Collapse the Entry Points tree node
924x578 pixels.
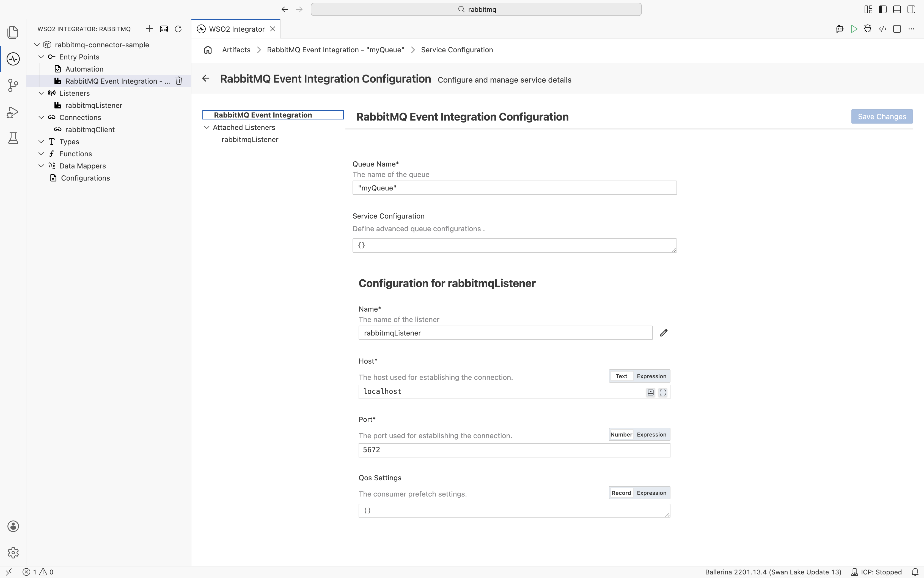41,57
